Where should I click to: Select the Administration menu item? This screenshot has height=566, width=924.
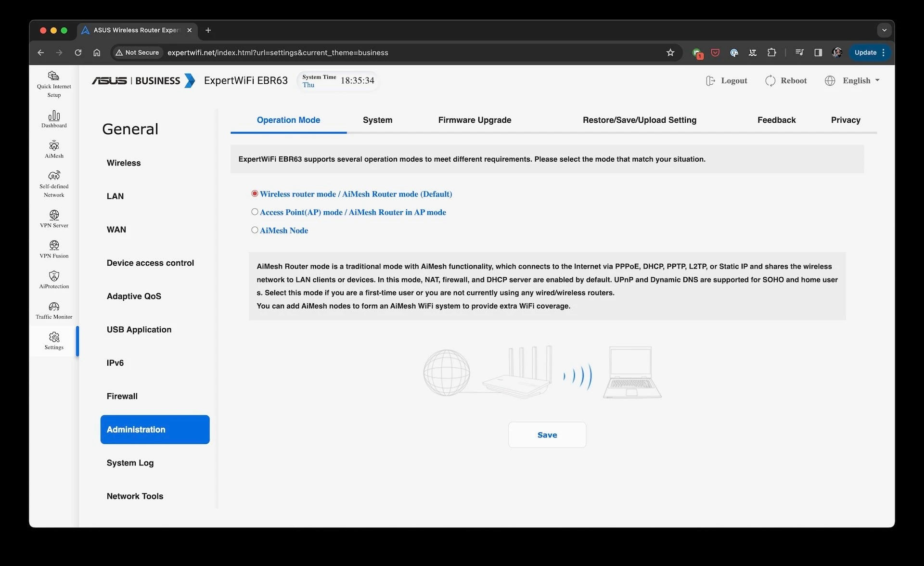coord(155,429)
